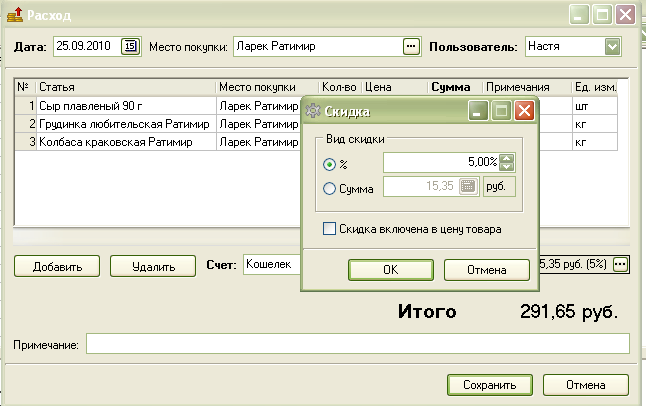
Task: Click the Расход window title icon
Action: [x=15, y=15]
